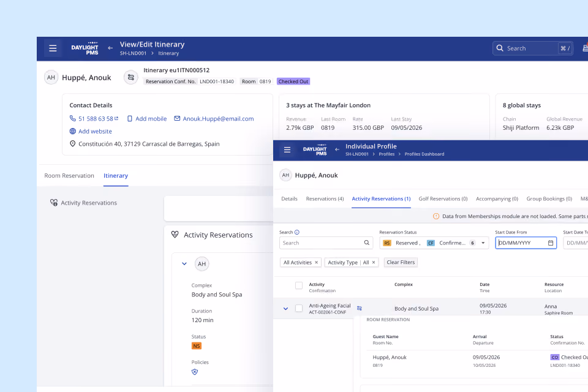This screenshot has width=588, height=392.
Task: Collapse the AH activity reservation card
Action: coord(184,264)
